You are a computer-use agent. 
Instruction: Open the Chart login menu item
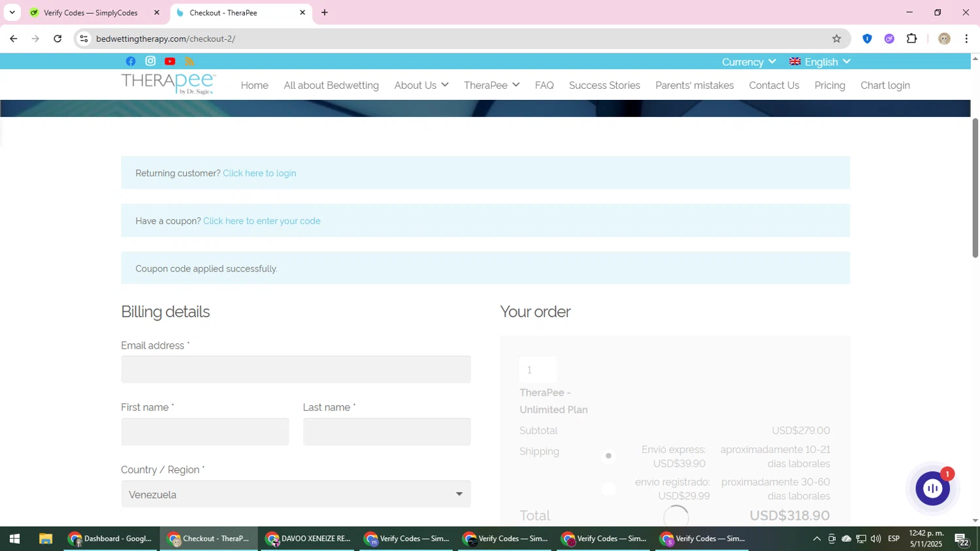885,86
